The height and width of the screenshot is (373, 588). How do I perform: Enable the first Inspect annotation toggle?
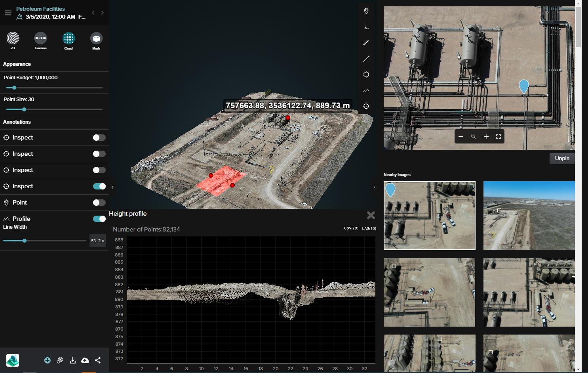[99, 138]
